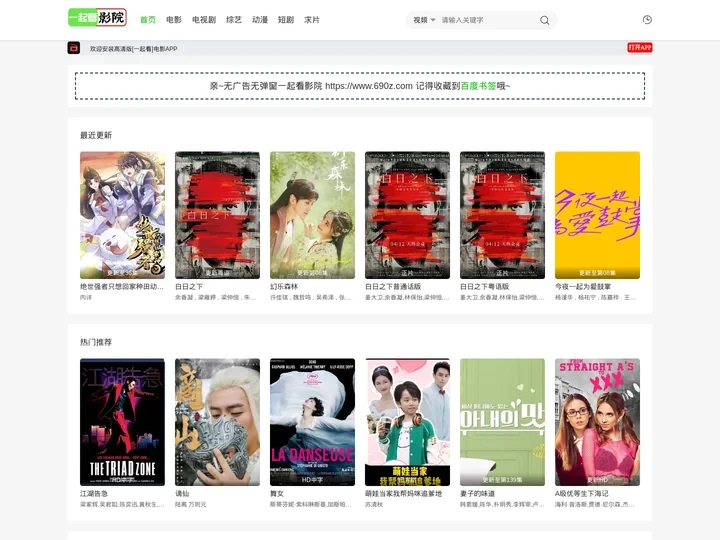Click the magnifier search icon
720x540 pixels.
(544, 20)
